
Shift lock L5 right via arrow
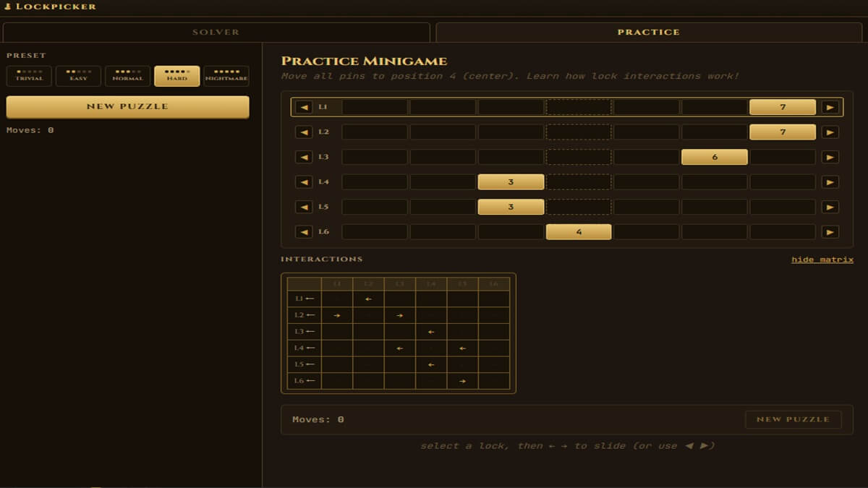pyautogui.click(x=830, y=207)
